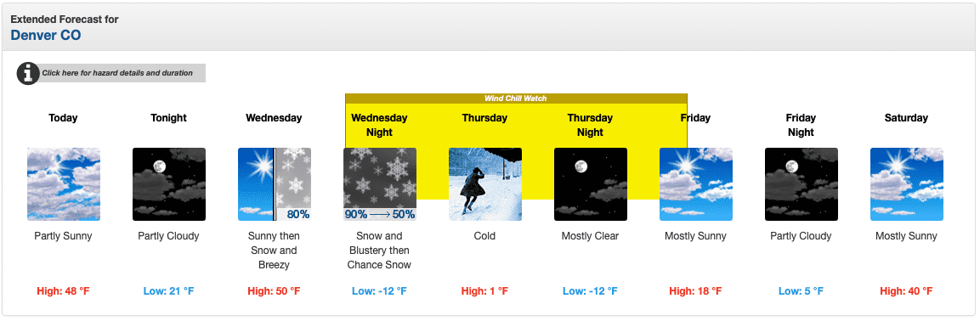
Task: Open the Today partly sunny forecast icon
Action: pyautogui.click(x=64, y=184)
